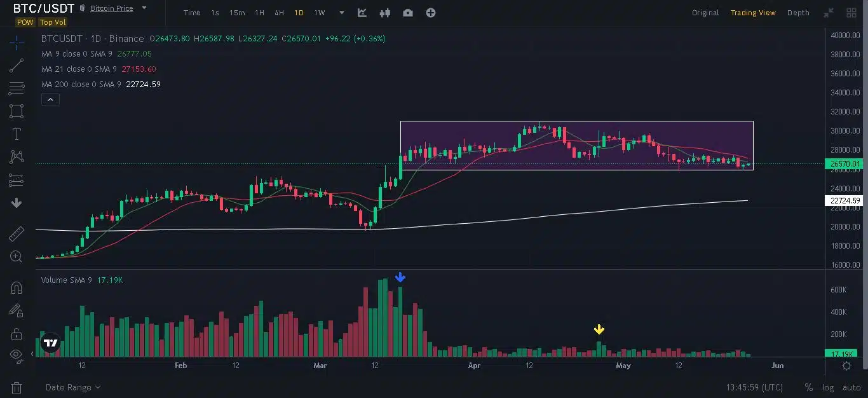
Task: Select the Trading View chart tab
Action: [753, 13]
